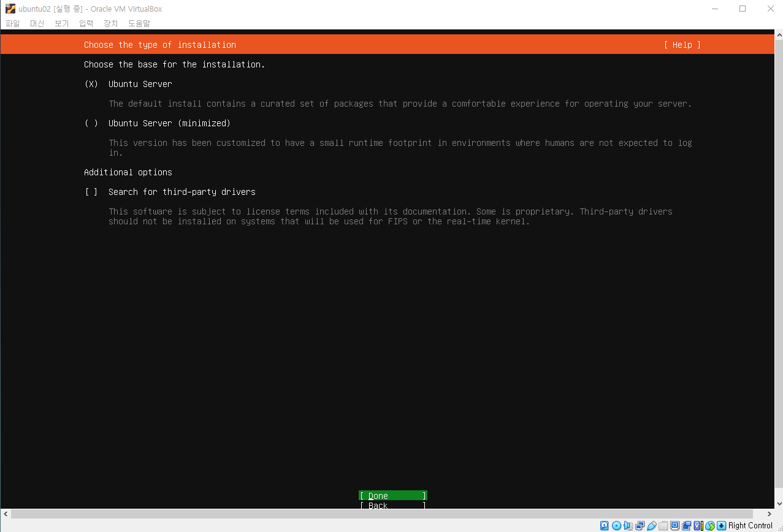
Task: Click the Done button
Action: pos(393,495)
